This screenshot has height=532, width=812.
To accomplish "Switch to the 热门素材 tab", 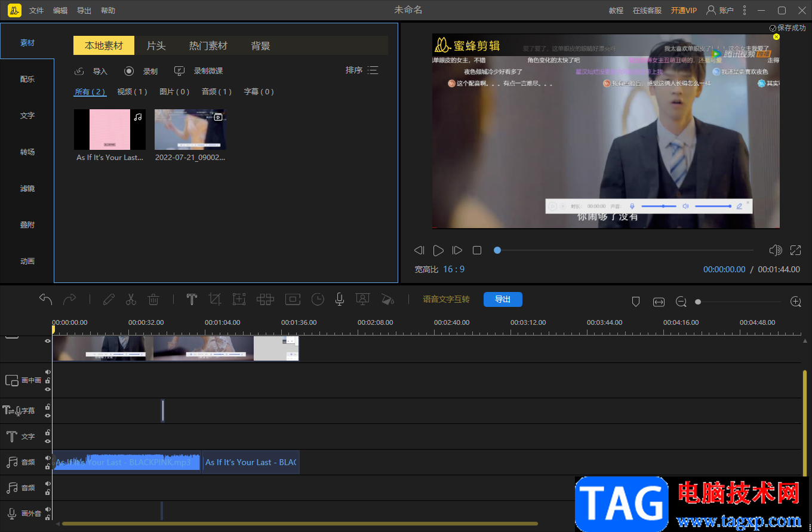I will 208,46.
